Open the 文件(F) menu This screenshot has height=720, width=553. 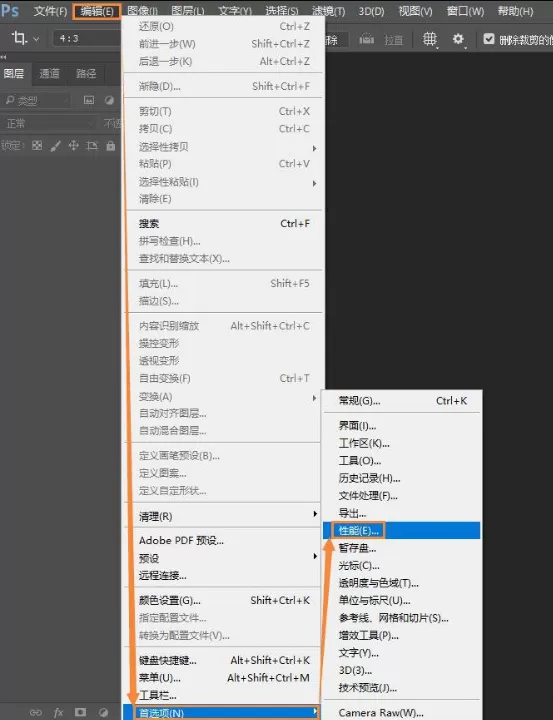pos(50,11)
